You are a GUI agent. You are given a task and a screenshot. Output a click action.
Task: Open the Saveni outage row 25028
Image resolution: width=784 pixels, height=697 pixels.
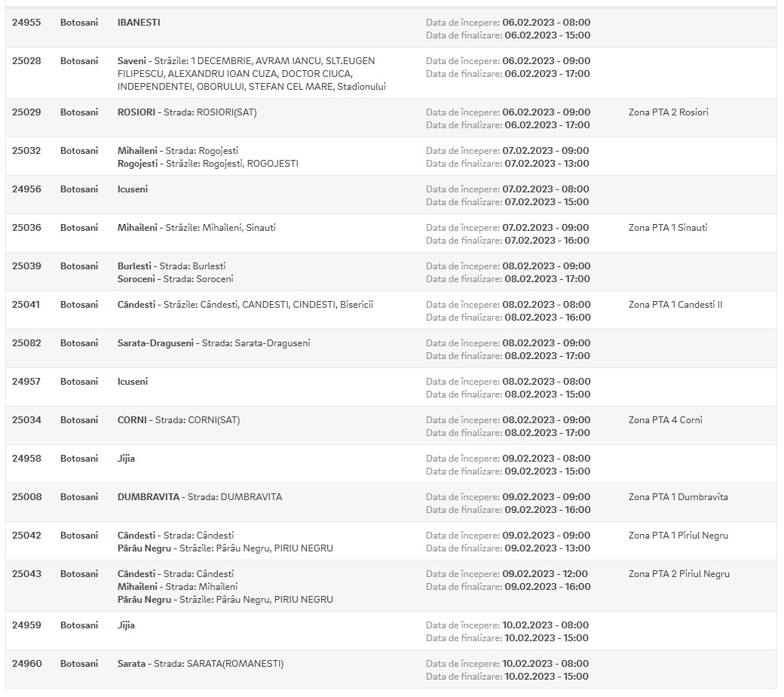[x=391, y=73]
